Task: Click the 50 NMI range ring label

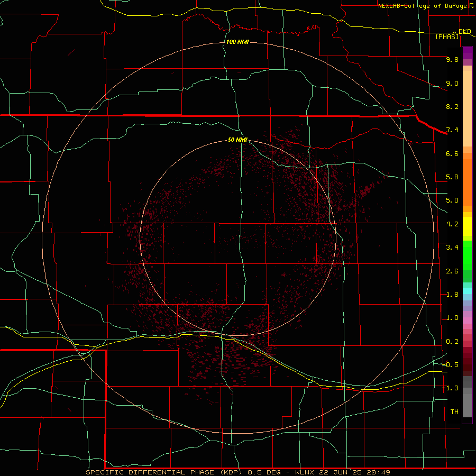Action: click(237, 140)
